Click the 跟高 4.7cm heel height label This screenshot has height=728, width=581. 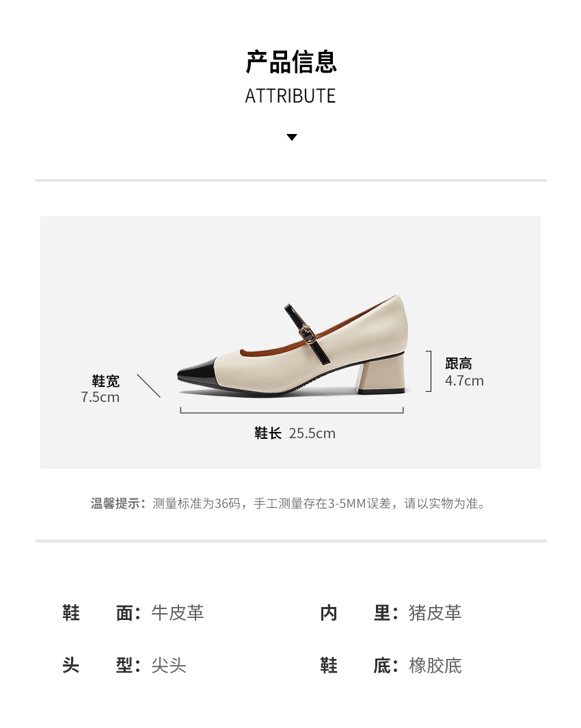click(464, 372)
